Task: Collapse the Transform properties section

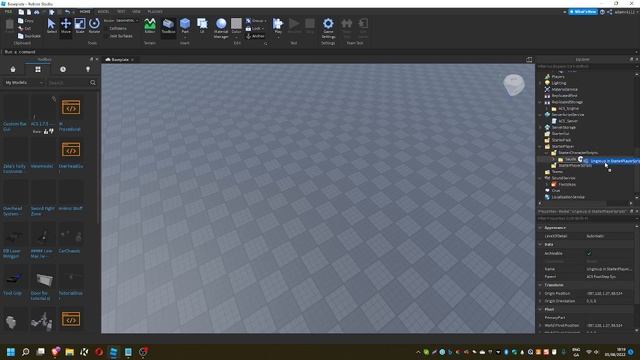Action: (540, 285)
